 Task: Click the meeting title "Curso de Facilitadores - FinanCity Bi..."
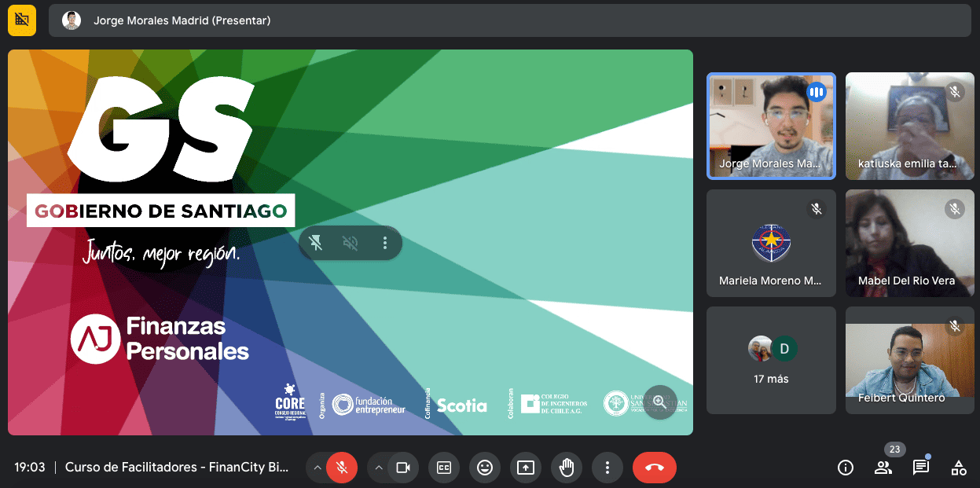point(177,468)
